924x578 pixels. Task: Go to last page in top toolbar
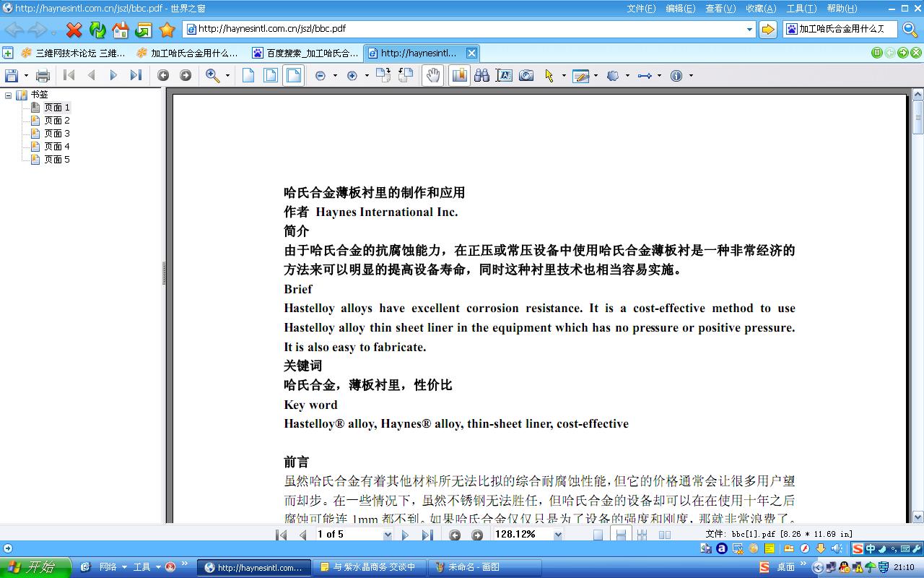click(136, 75)
